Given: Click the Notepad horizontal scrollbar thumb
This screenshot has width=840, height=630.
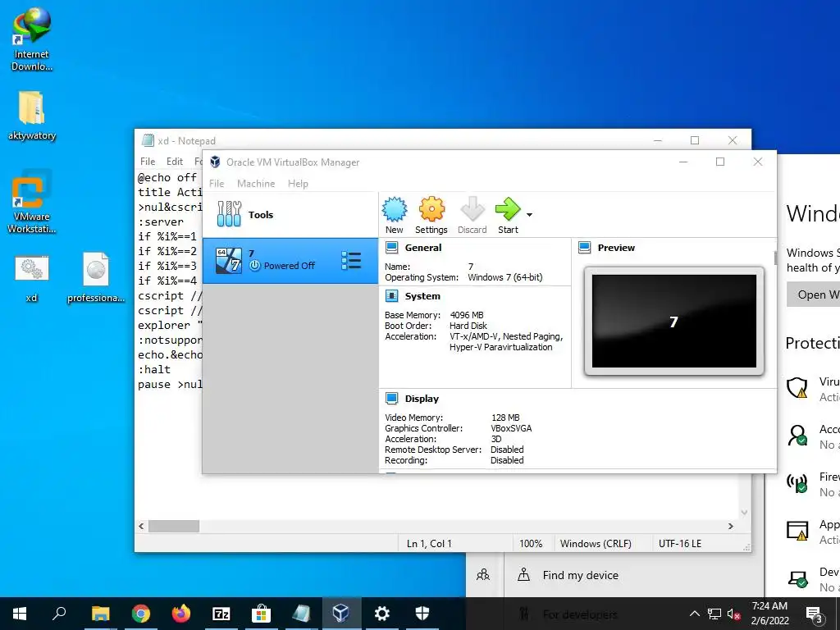Looking at the screenshot, I should point(174,526).
